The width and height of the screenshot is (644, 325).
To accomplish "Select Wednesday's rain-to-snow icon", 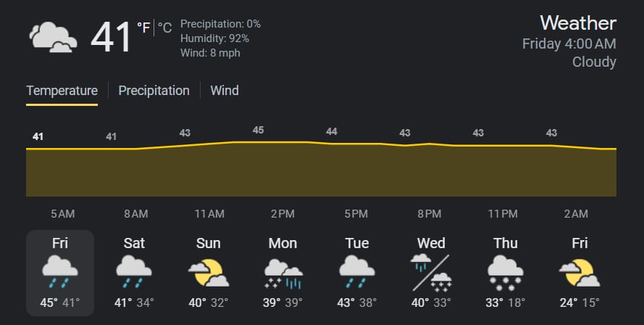I will pyautogui.click(x=431, y=273).
